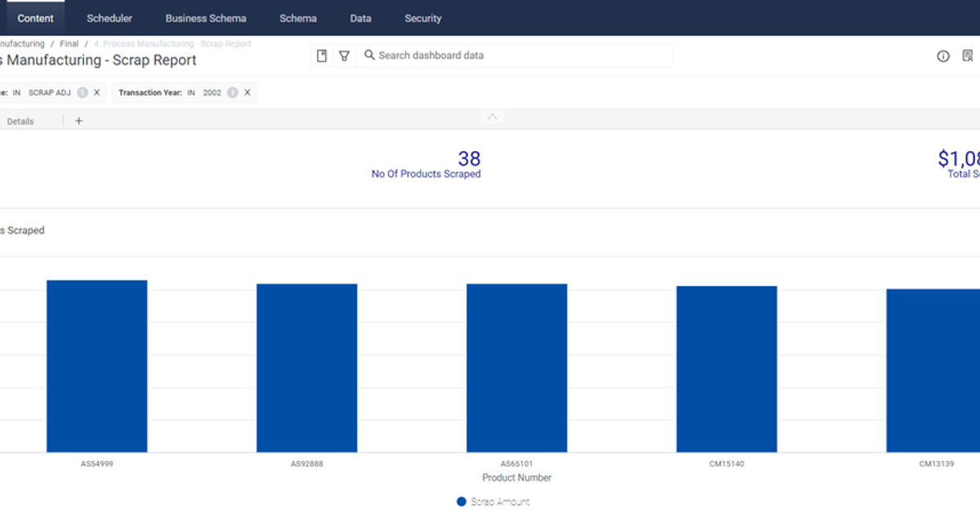Select the '38' No Of Products Scraped value
Viewport: 980px width, 513px height.
[469, 158]
